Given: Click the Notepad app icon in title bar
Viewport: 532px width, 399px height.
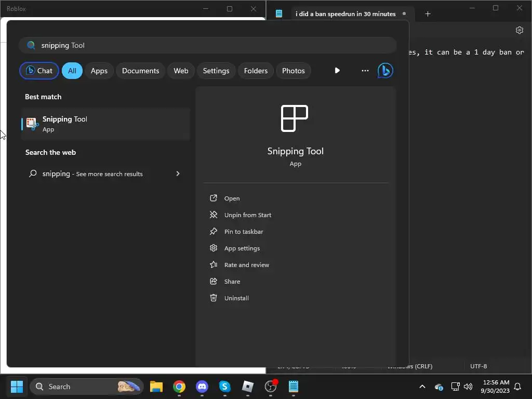Looking at the screenshot, I should click(279, 14).
